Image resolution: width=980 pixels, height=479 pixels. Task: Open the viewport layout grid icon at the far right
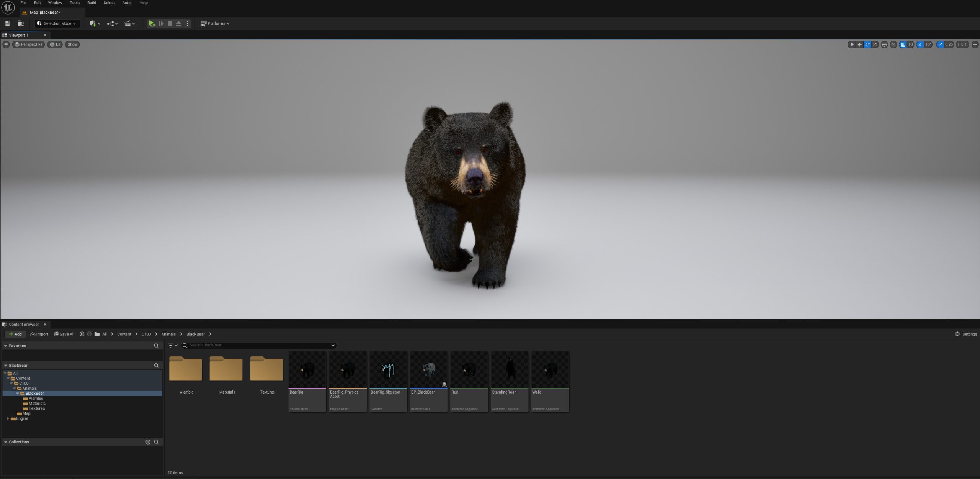pos(975,44)
